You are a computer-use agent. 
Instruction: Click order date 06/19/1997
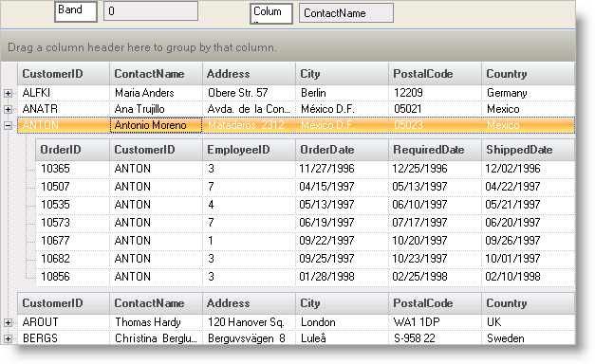pyautogui.click(x=342, y=223)
